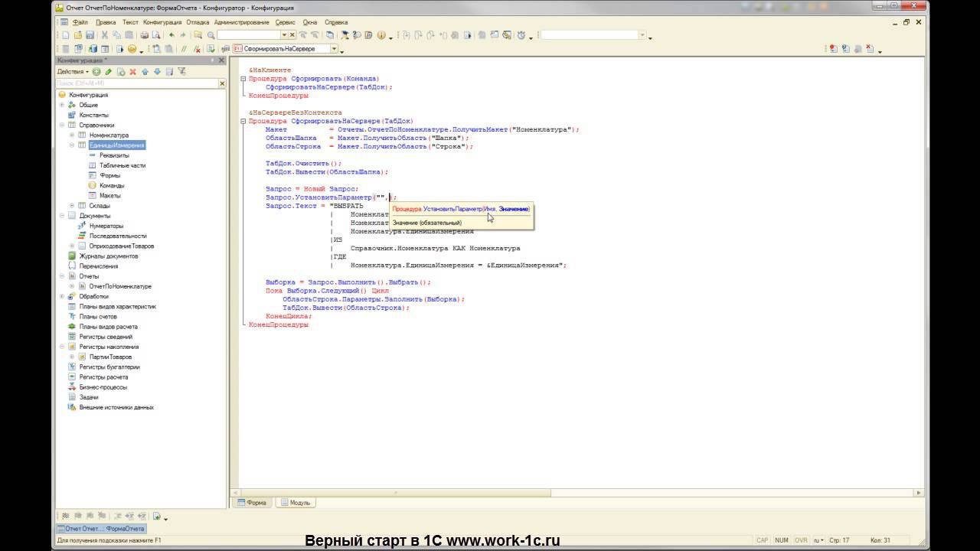Click the red X Delete icon in the configuration panel
980x551 pixels.
pos(132,71)
